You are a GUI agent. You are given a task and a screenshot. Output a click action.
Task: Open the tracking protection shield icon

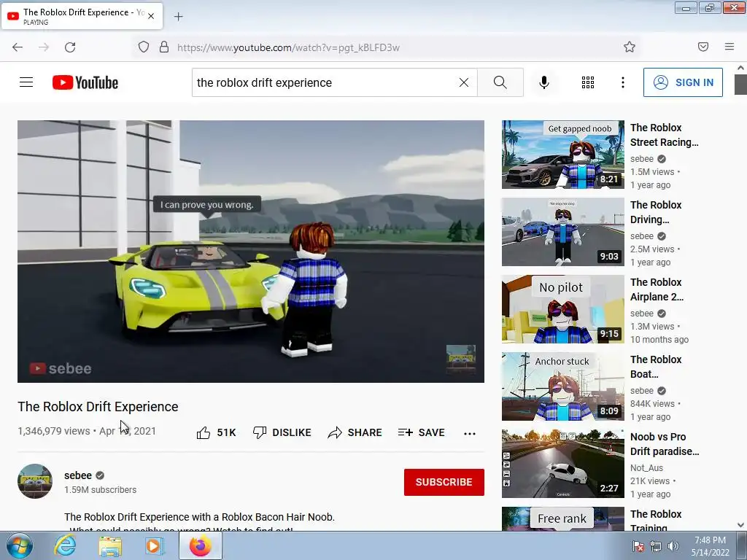(144, 47)
